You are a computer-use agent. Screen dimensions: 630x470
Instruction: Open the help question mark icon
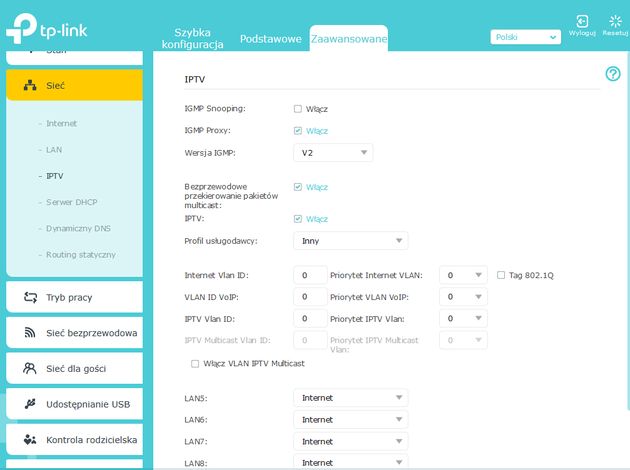click(x=613, y=74)
